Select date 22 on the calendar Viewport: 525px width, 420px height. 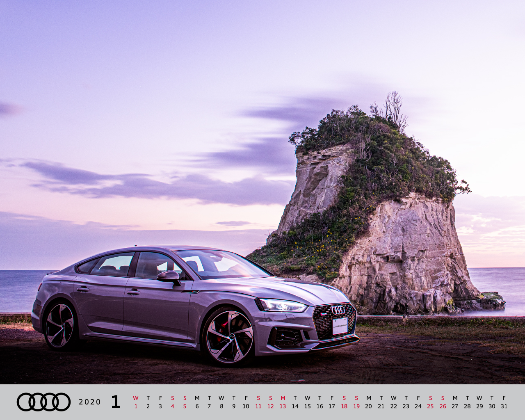393,406
